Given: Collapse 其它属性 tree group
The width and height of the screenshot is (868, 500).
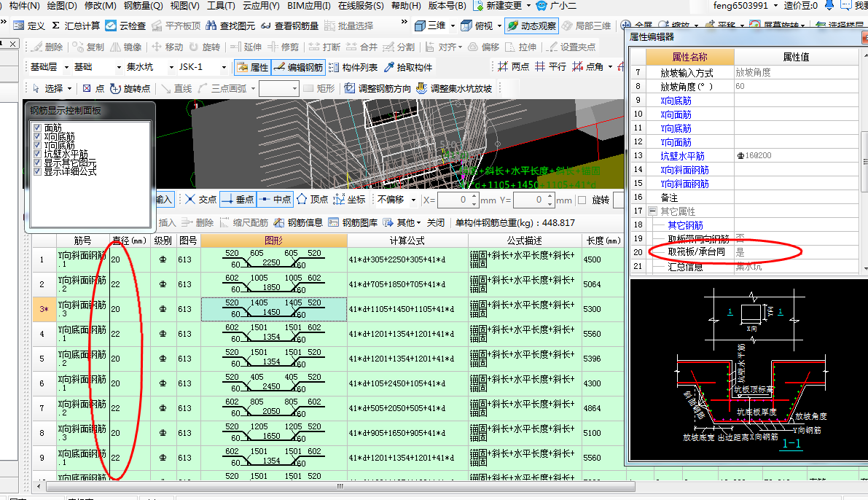Looking at the screenshot, I should point(653,211).
